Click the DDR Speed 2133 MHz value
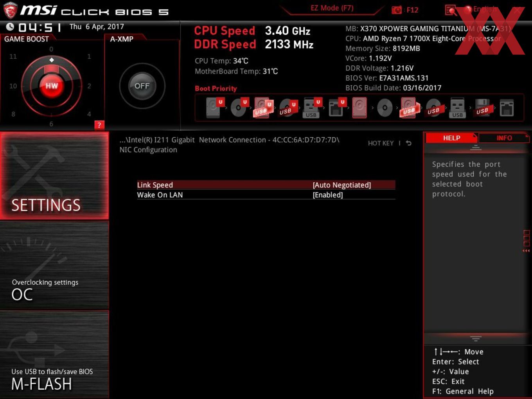Viewport: 532px width, 399px height. 289,45
